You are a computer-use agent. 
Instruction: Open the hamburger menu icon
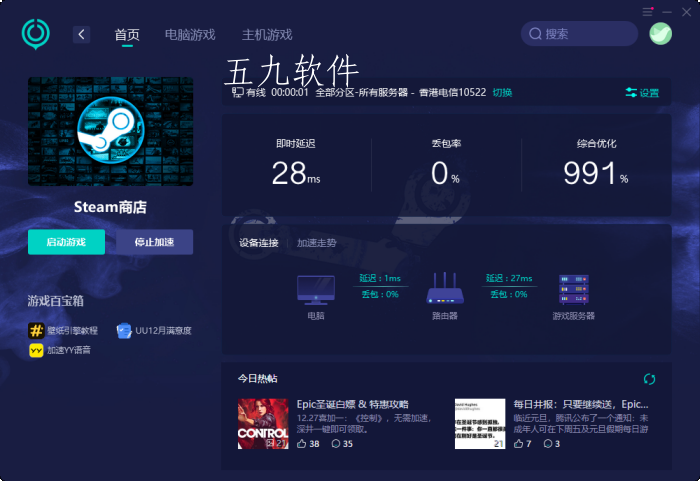point(648,12)
